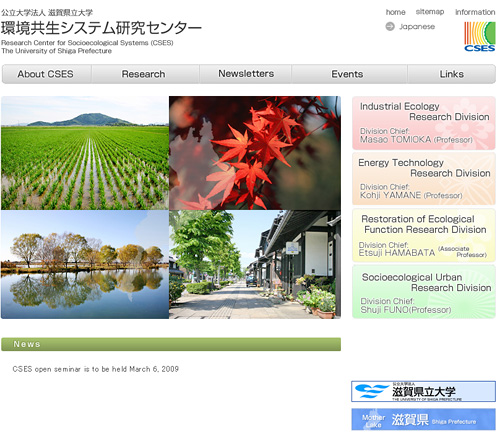Open the sitemap link
Image resolution: width=500 pixels, height=436 pixels.
tap(430, 12)
